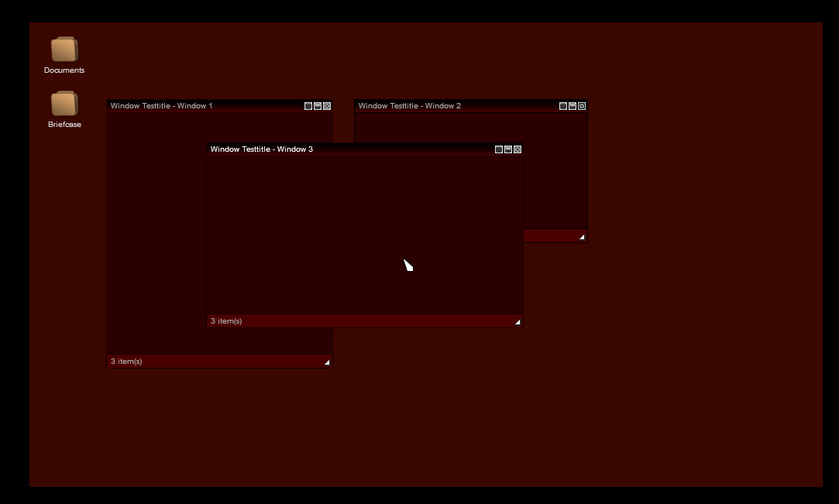Click the middle half-shaded button of Window 2
The width and height of the screenshot is (839, 504).
pos(573,106)
